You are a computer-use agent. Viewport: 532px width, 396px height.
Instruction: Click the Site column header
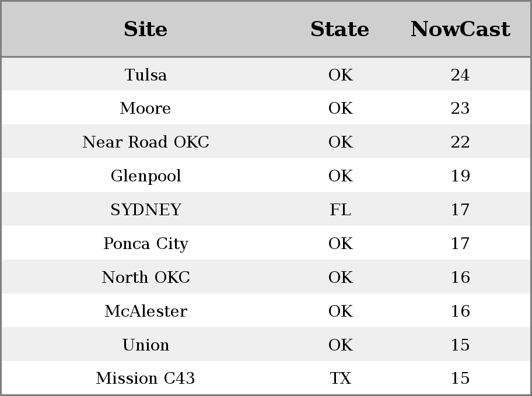(146, 29)
